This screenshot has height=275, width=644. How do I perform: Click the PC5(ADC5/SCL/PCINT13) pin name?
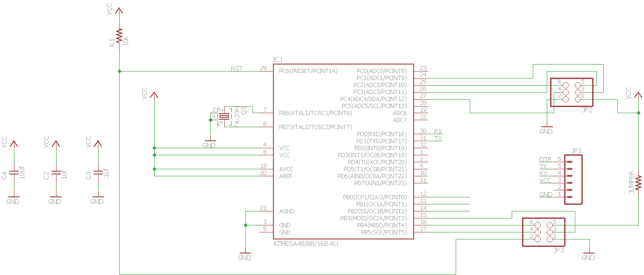click(x=374, y=106)
